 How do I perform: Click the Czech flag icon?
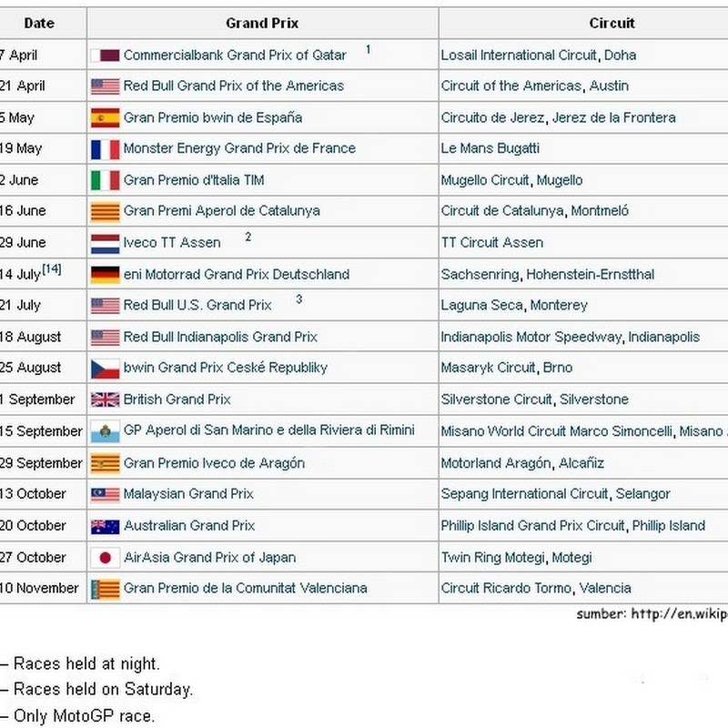point(105,368)
